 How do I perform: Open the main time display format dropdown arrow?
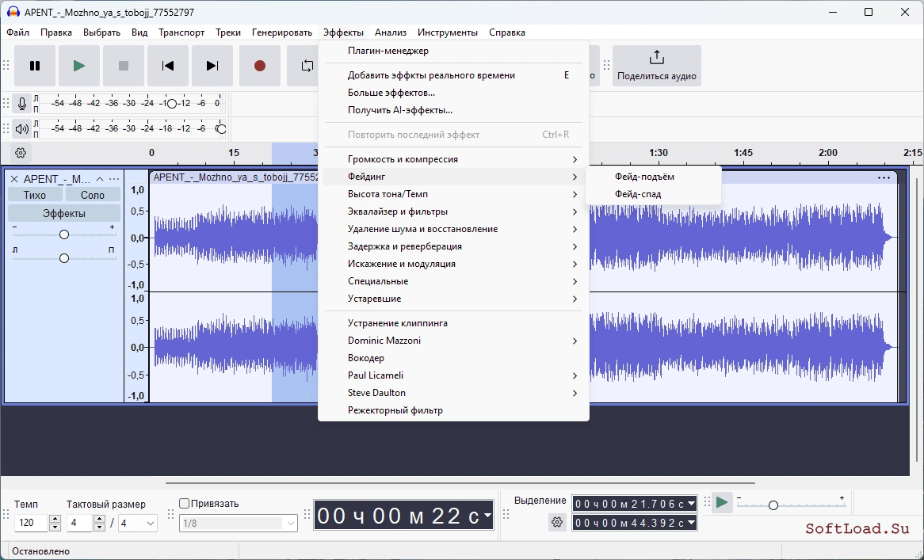(487, 515)
